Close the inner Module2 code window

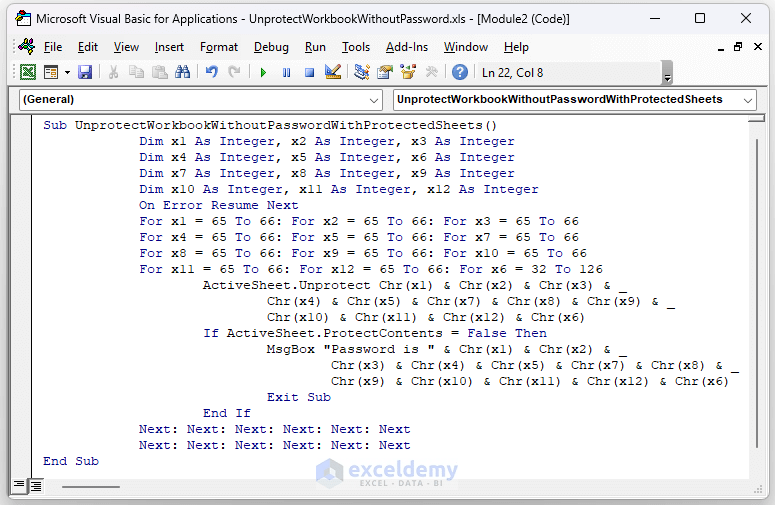point(758,46)
